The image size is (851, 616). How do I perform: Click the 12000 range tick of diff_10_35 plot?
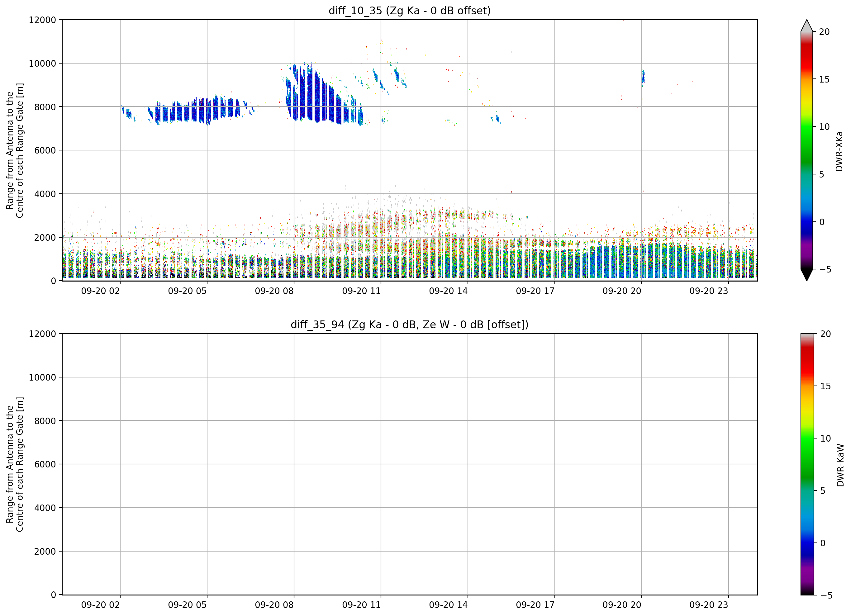42,20
